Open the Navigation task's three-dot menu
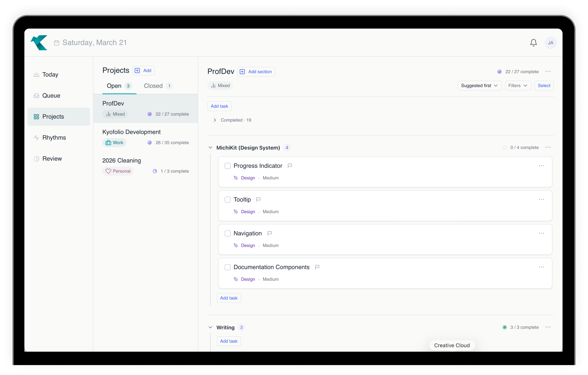This screenshot has height=375, width=588. tap(541, 233)
